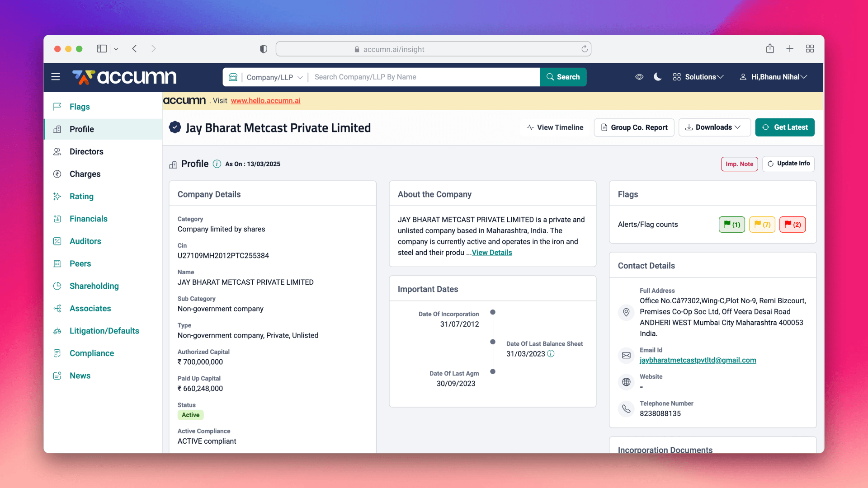Click the Litigation/Defaults scales icon
This screenshot has height=488, width=868.
point(57,331)
